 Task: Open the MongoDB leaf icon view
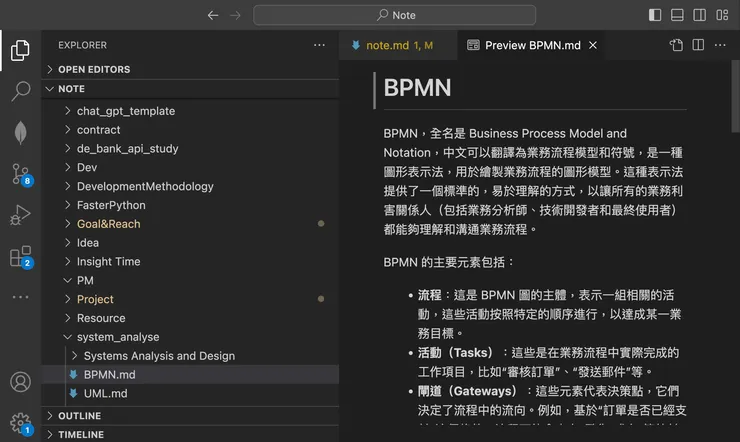[20, 132]
